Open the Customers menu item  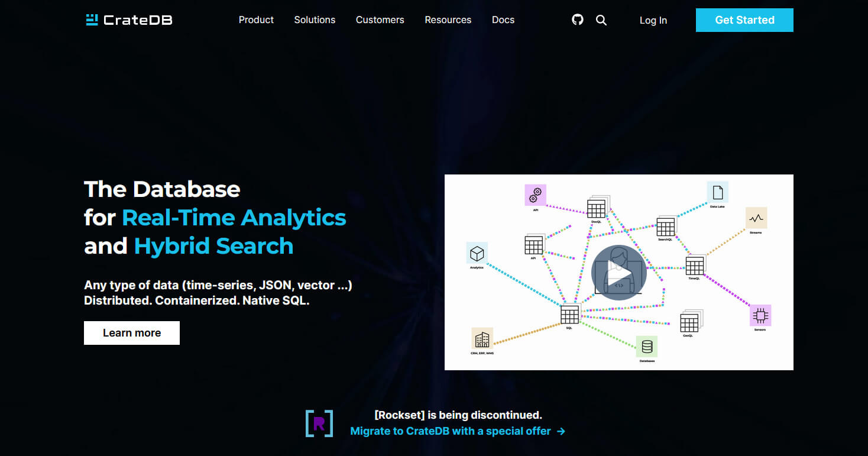click(380, 20)
